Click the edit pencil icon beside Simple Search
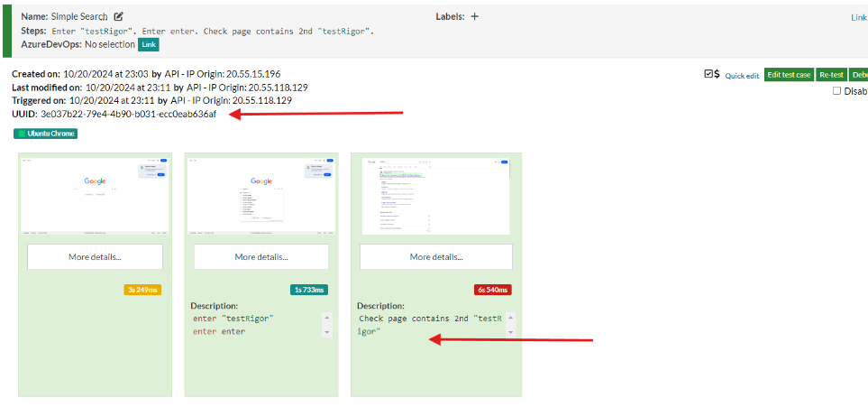868x407 pixels. point(118,16)
